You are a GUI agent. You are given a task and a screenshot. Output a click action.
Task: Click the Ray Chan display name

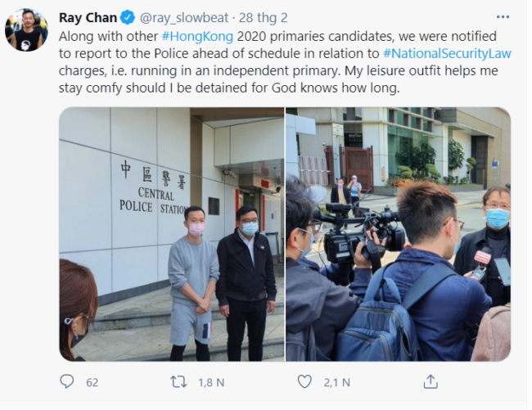(x=88, y=17)
